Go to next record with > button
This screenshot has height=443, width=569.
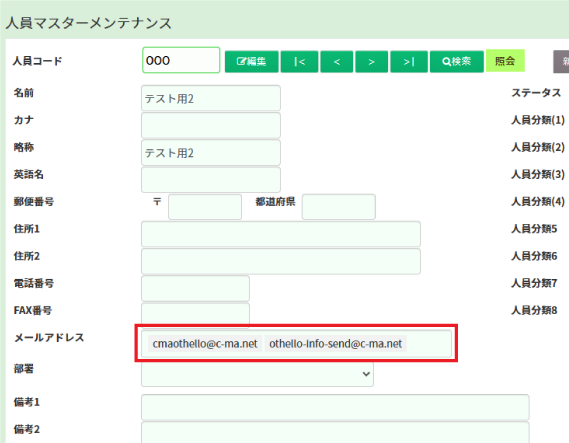tap(372, 62)
